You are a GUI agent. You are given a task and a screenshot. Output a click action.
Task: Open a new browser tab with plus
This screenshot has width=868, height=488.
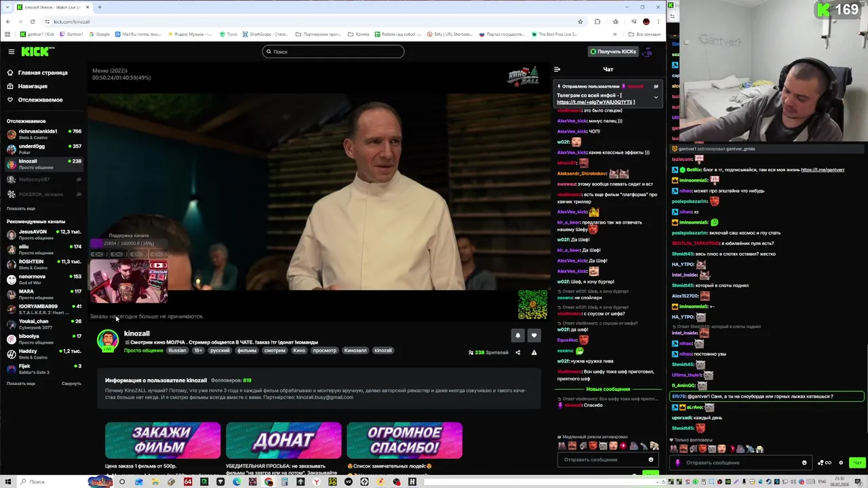pyautogui.click(x=99, y=7)
